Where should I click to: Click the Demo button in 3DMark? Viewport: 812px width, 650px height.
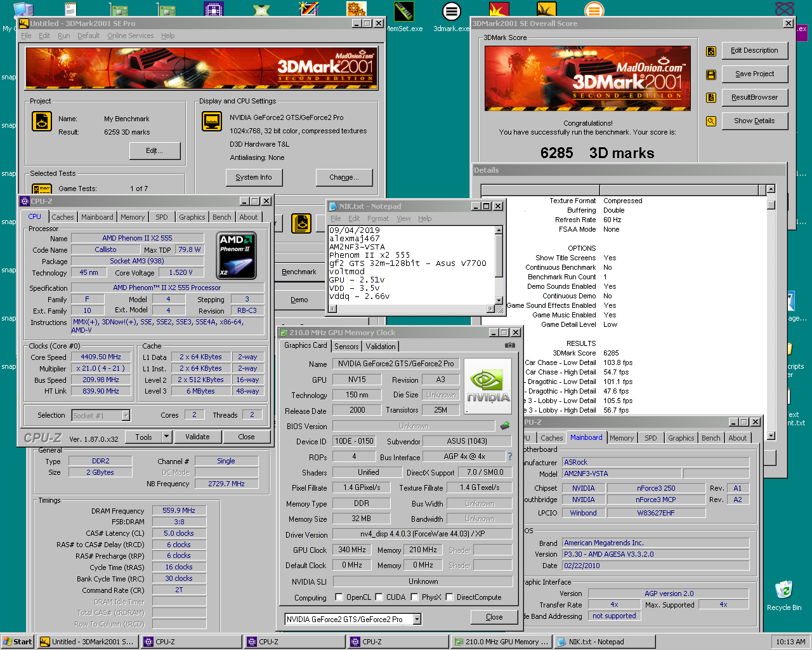tap(299, 300)
